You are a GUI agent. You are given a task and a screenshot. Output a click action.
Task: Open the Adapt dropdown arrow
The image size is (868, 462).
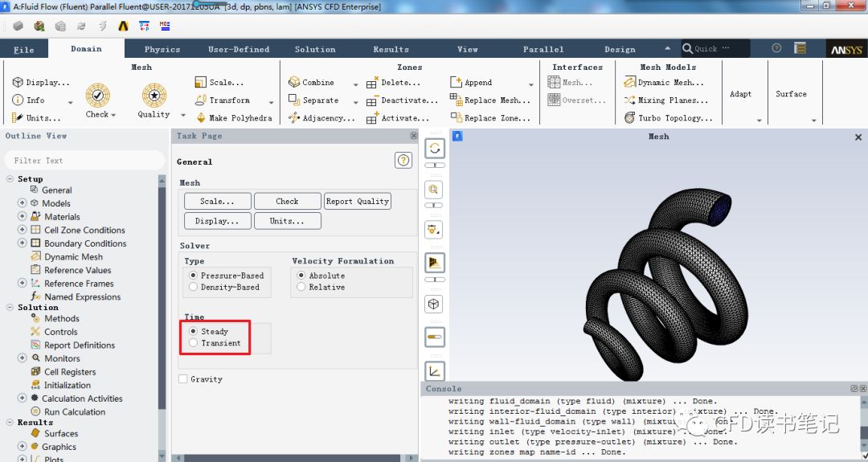click(x=759, y=121)
